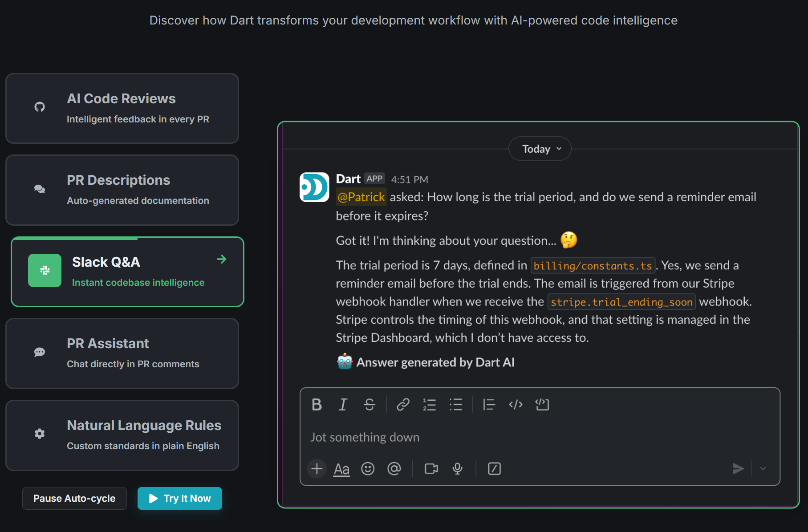Insert a blockquote in the composer
The height and width of the screenshot is (532, 808).
[489, 404]
